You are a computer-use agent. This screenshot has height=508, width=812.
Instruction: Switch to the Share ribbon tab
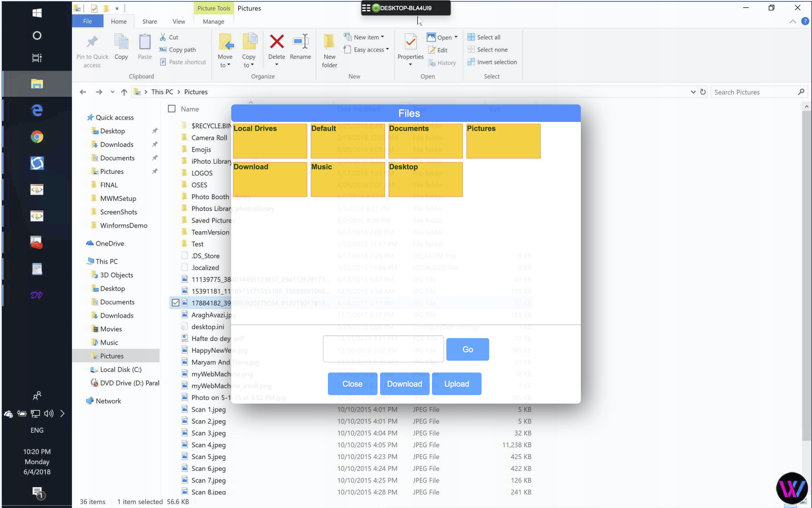149,21
